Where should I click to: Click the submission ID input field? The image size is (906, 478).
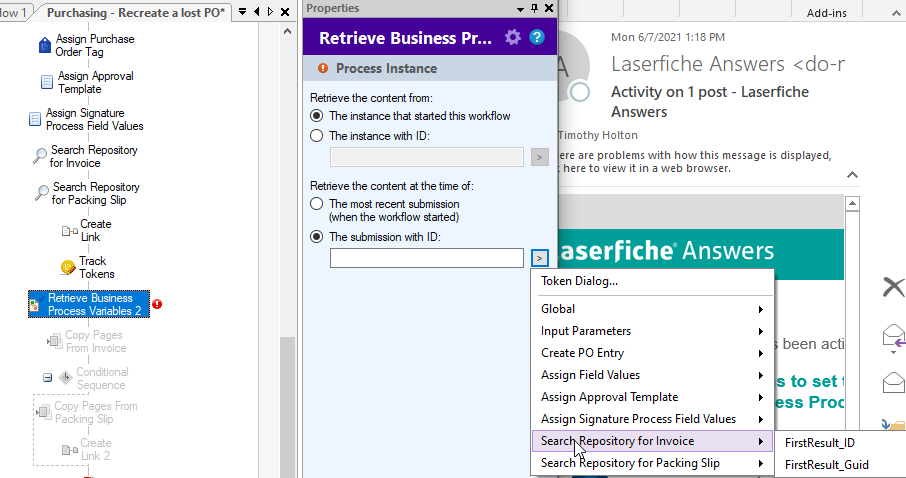click(426, 258)
